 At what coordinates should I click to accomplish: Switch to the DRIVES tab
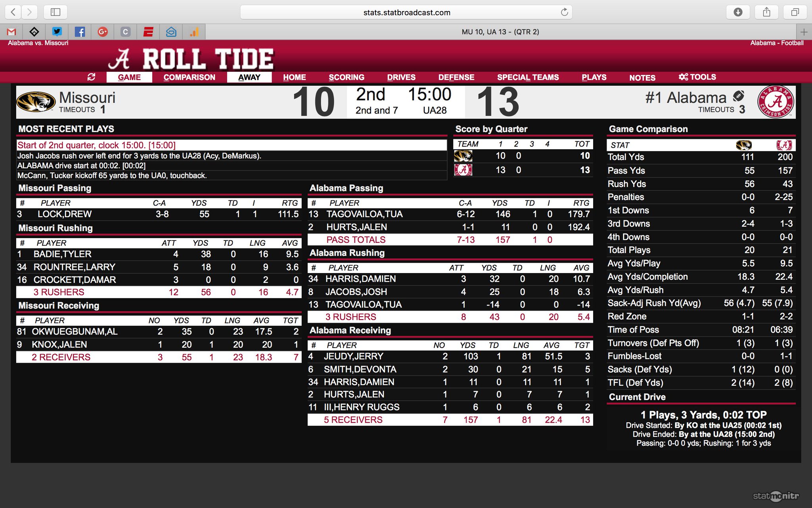click(x=401, y=77)
